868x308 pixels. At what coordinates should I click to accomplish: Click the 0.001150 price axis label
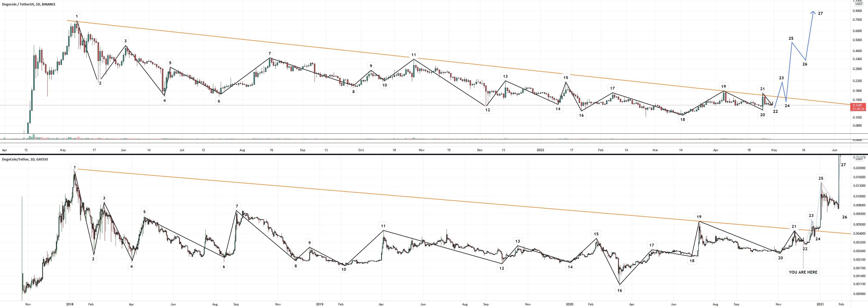point(859,284)
